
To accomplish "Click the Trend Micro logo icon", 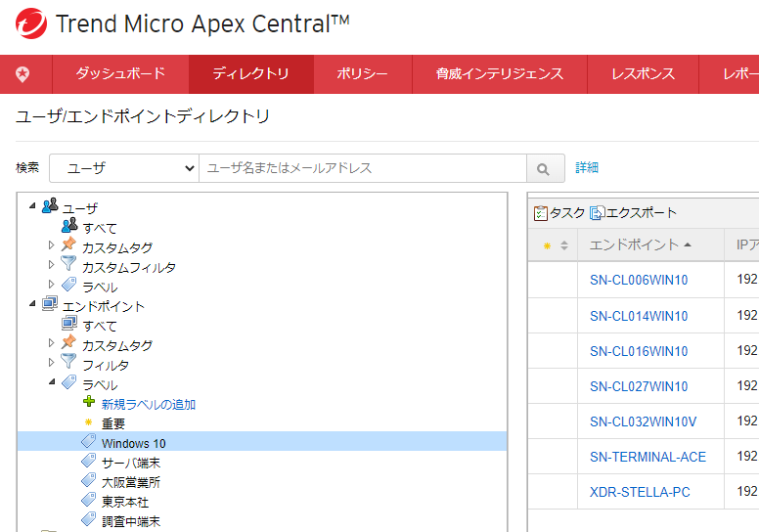I will 27,25.
